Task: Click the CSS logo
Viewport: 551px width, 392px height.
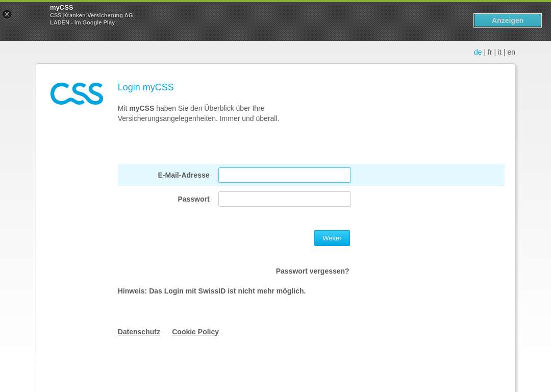Action: click(x=77, y=93)
